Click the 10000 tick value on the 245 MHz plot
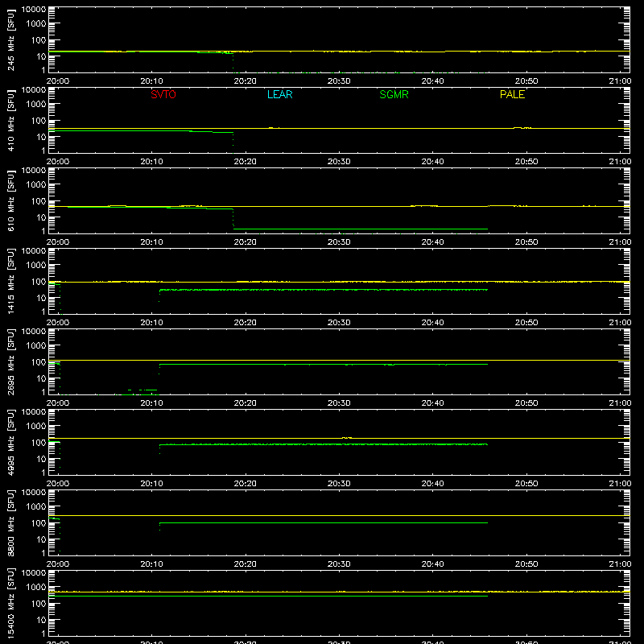 coord(34,10)
